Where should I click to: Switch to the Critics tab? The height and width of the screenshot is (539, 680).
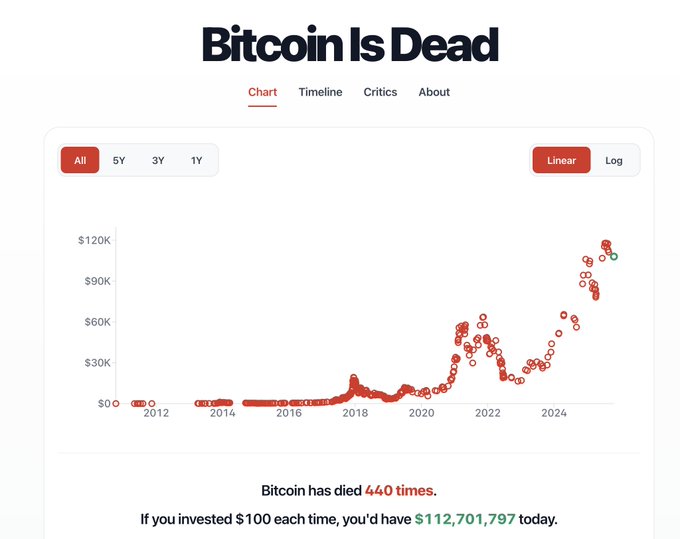(x=380, y=92)
